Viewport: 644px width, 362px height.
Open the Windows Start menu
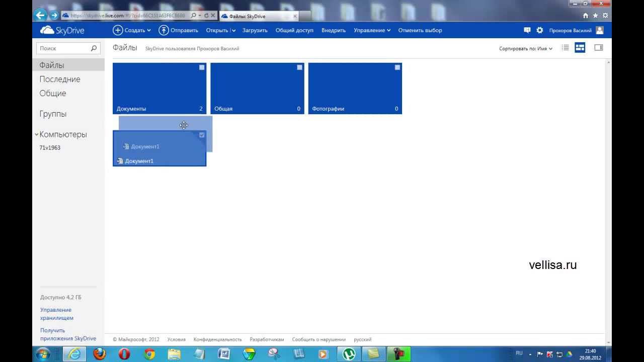42,354
